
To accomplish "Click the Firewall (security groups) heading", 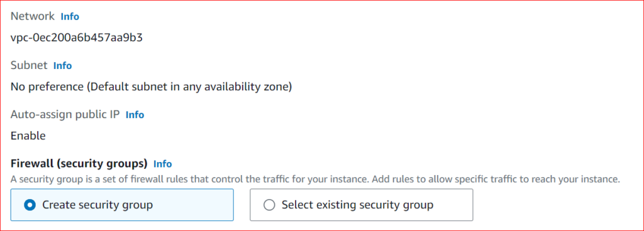I will pos(79,164).
